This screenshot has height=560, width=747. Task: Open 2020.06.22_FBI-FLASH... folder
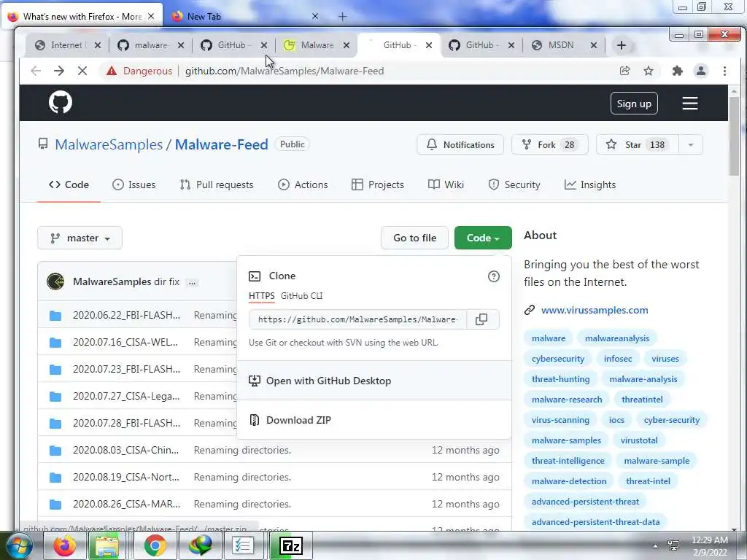[x=126, y=315]
